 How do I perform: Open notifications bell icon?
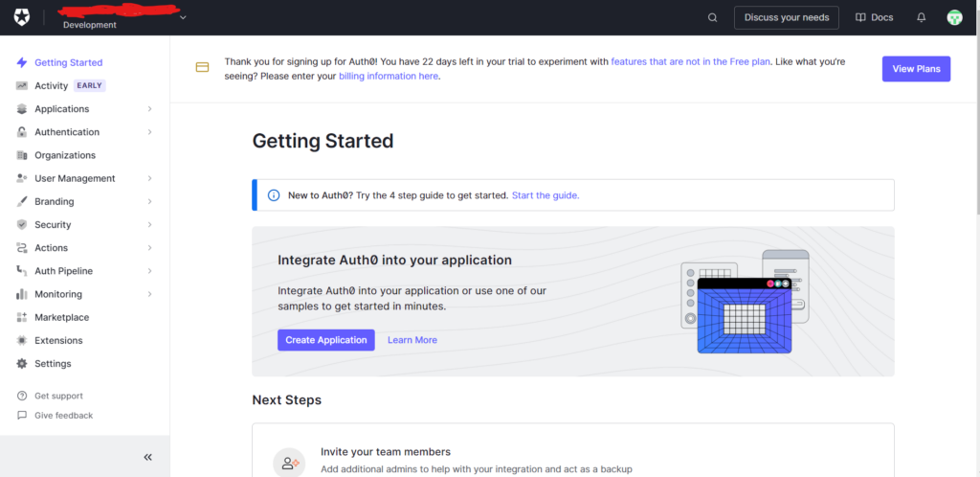(921, 17)
